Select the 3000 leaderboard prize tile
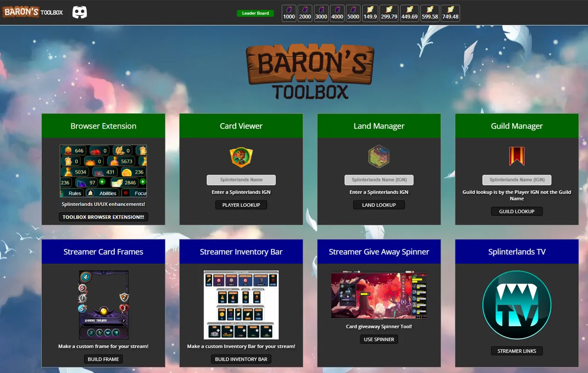 [x=321, y=13]
